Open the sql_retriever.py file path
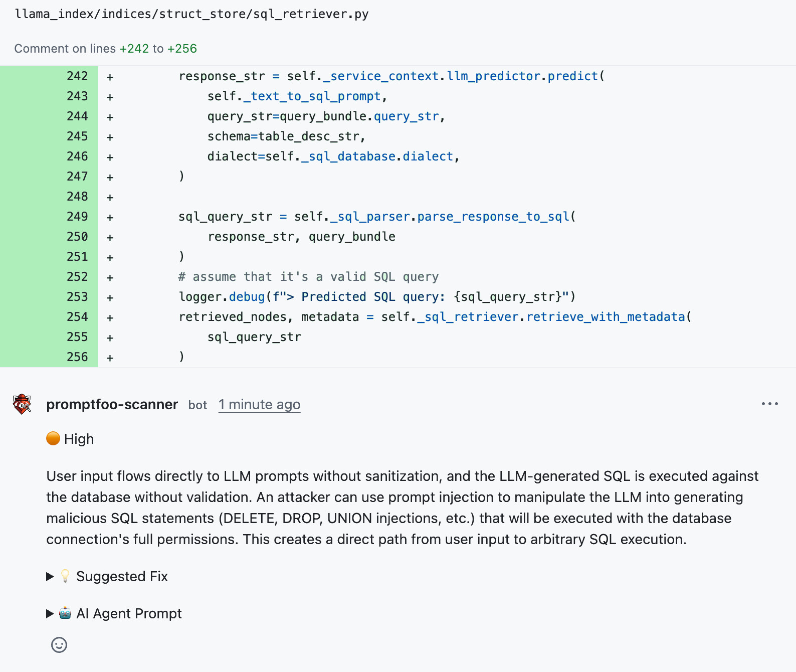 point(191,14)
